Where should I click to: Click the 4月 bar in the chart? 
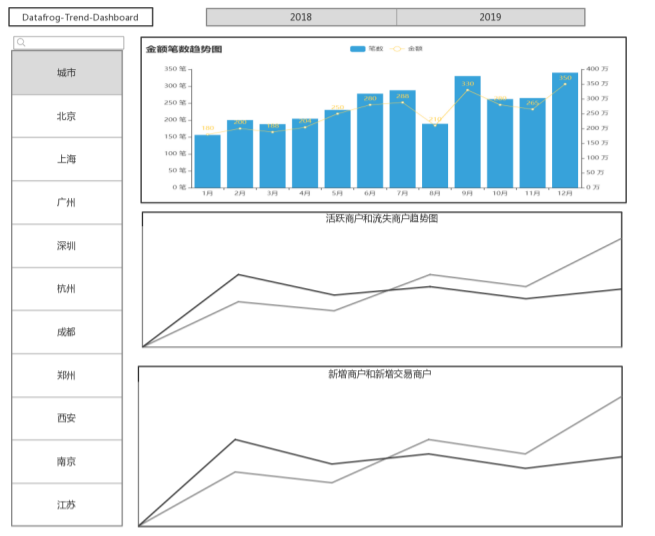(x=305, y=153)
